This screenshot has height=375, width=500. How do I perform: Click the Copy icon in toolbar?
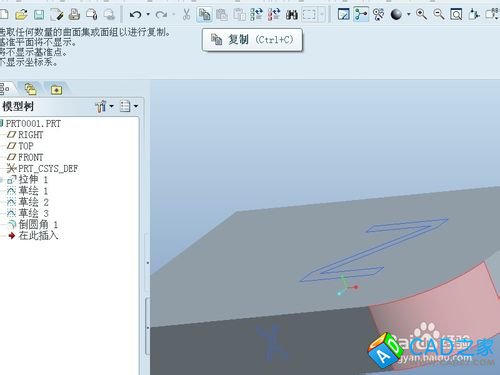(204, 15)
